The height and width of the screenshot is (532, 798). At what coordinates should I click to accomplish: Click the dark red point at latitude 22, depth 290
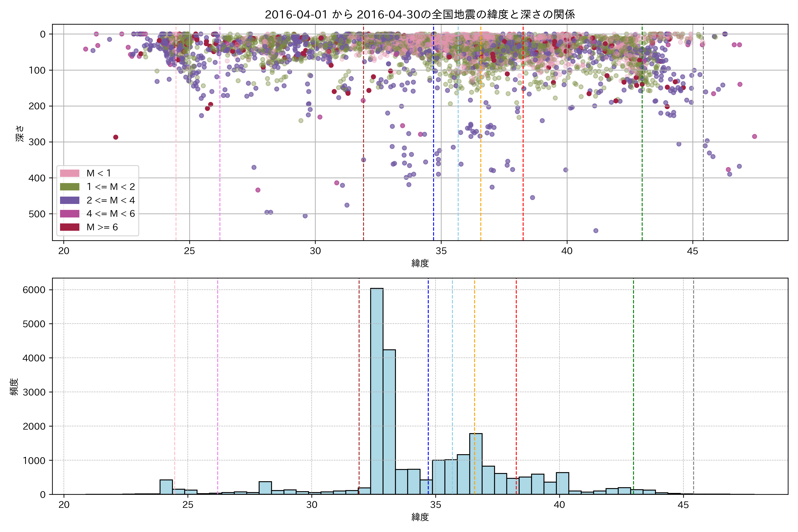coord(116,137)
